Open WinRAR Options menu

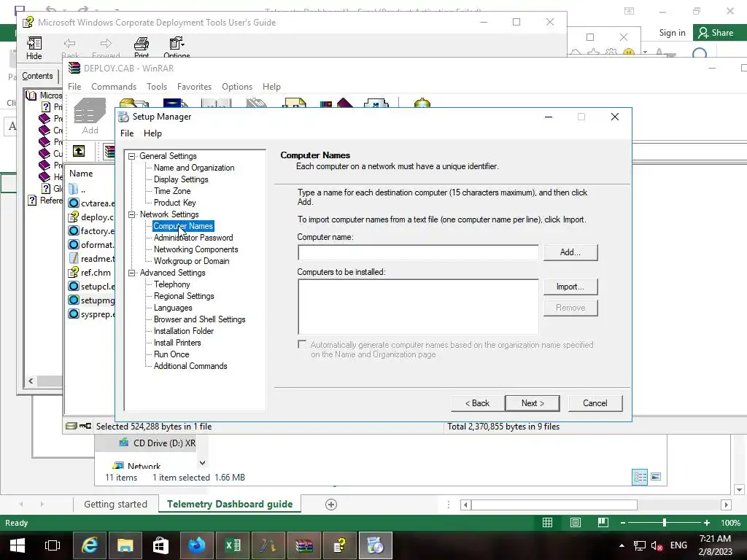pos(237,87)
